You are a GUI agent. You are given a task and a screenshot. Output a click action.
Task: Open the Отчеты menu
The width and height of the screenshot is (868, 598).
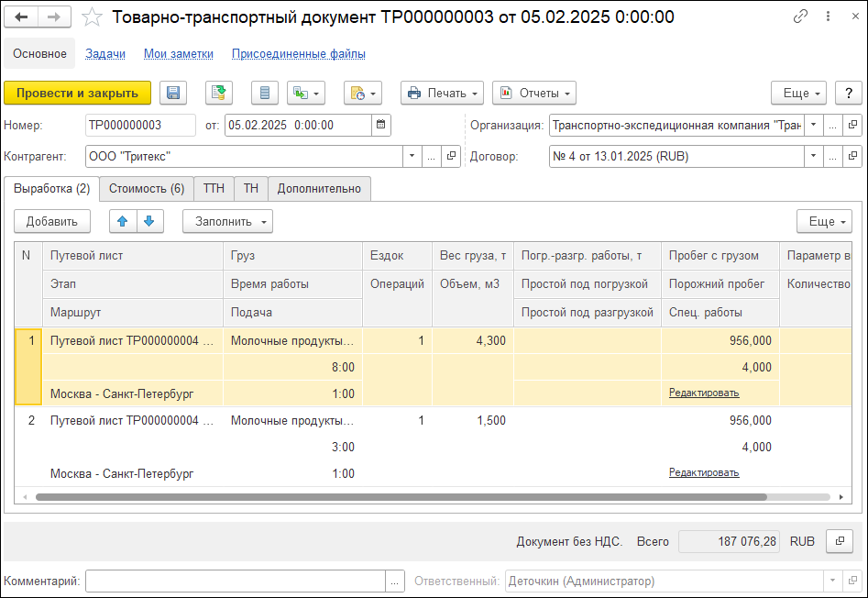534,93
